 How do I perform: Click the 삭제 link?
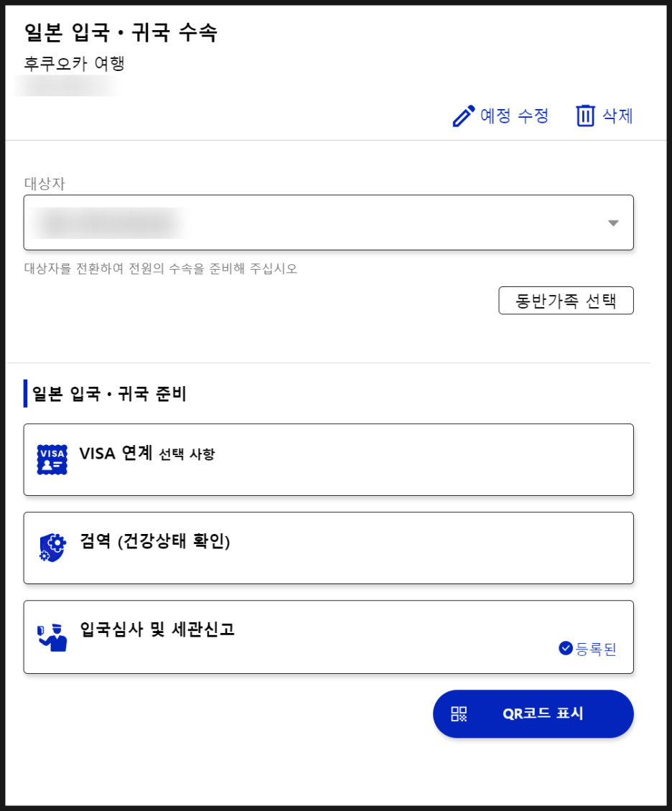point(617,116)
